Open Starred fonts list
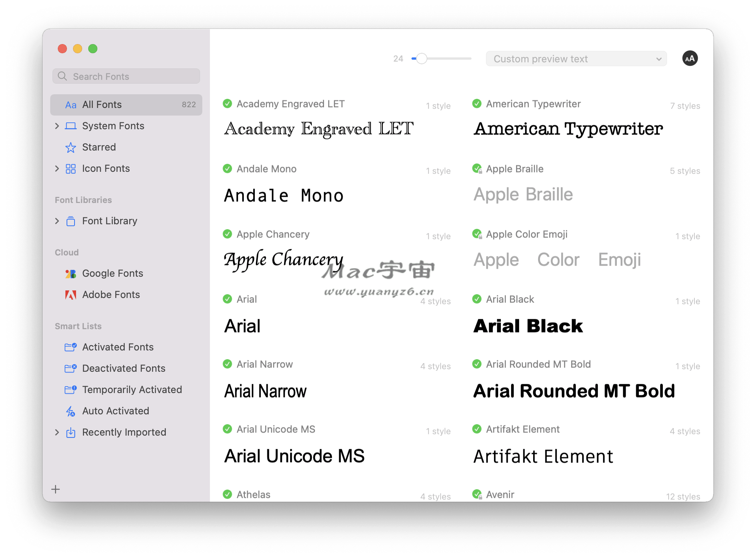Screen dimensions: 756x558 [126, 147]
